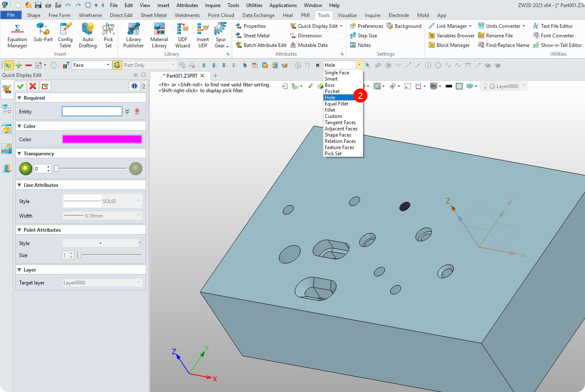Select the Part001.Z3PRT document tab

(x=182, y=76)
